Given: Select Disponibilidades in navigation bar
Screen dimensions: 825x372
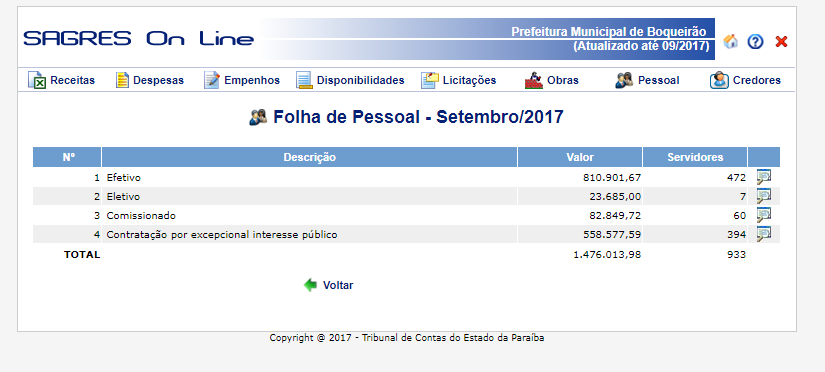Looking at the screenshot, I should click(350, 80).
